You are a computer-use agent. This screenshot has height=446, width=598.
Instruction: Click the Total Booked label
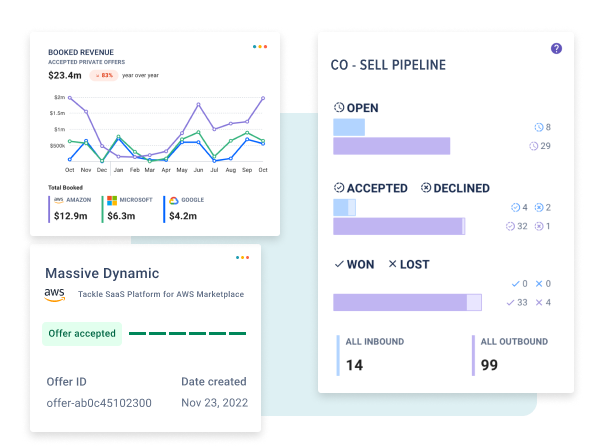pyautogui.click(x=65, y=187)
